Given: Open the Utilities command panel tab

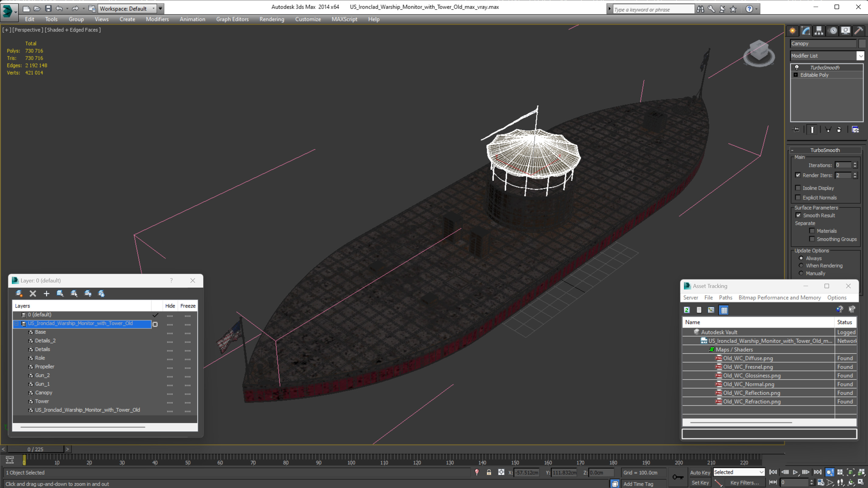Looking at the screenshot, I should click(859, 31).
